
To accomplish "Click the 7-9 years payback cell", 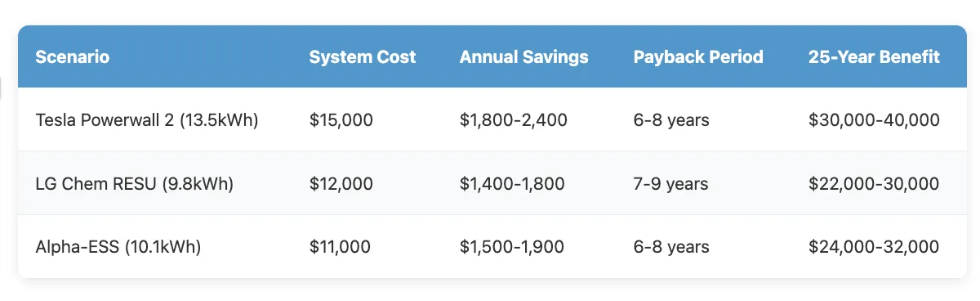I will coord(671,184).
